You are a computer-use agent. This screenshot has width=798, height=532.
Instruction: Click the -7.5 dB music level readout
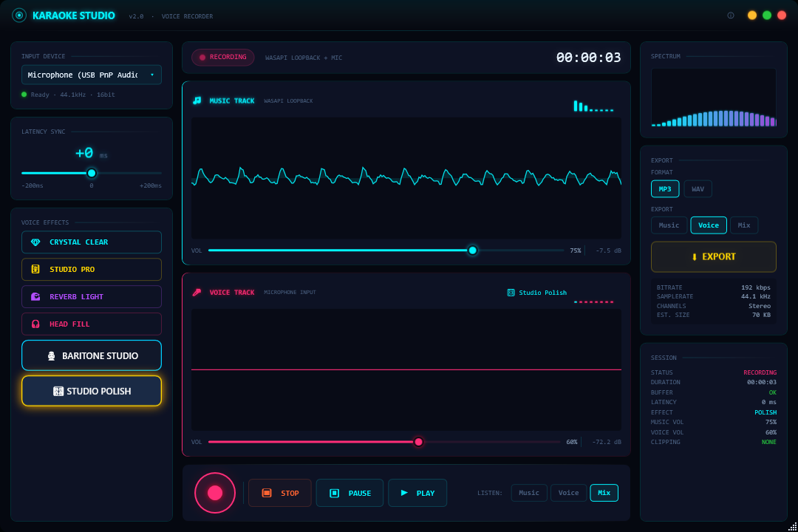(608, 250)
